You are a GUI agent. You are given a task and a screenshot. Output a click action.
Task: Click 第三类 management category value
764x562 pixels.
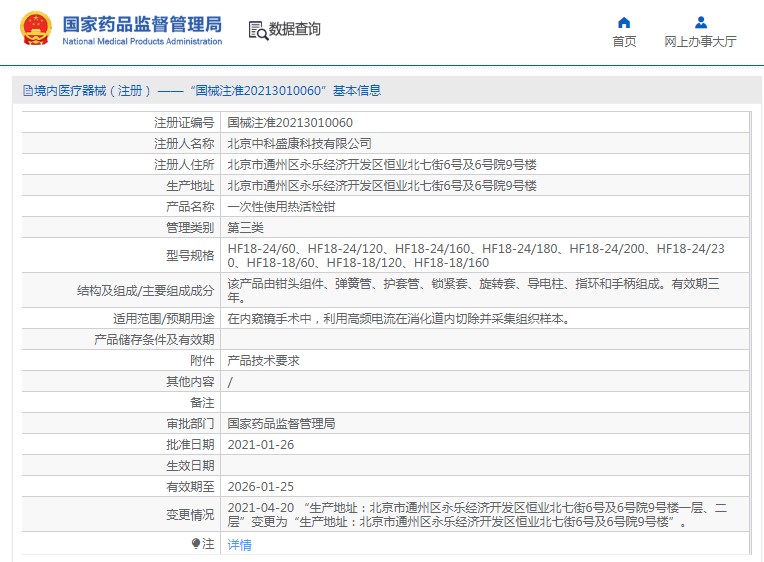point(245,228)
